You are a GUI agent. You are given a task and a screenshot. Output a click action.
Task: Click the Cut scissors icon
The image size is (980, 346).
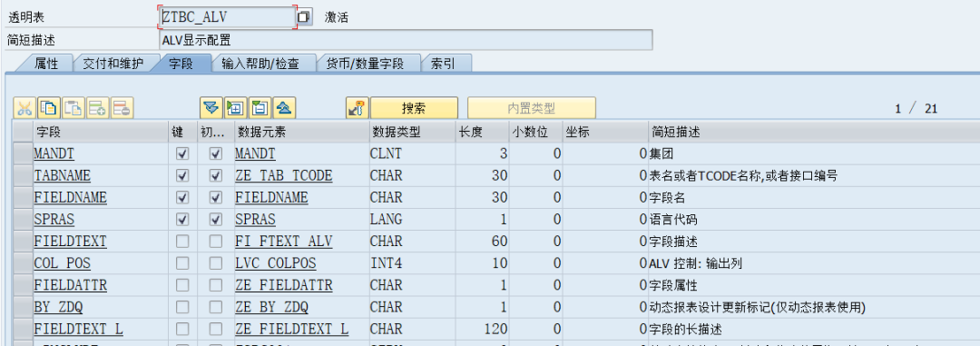pos(25,108)
